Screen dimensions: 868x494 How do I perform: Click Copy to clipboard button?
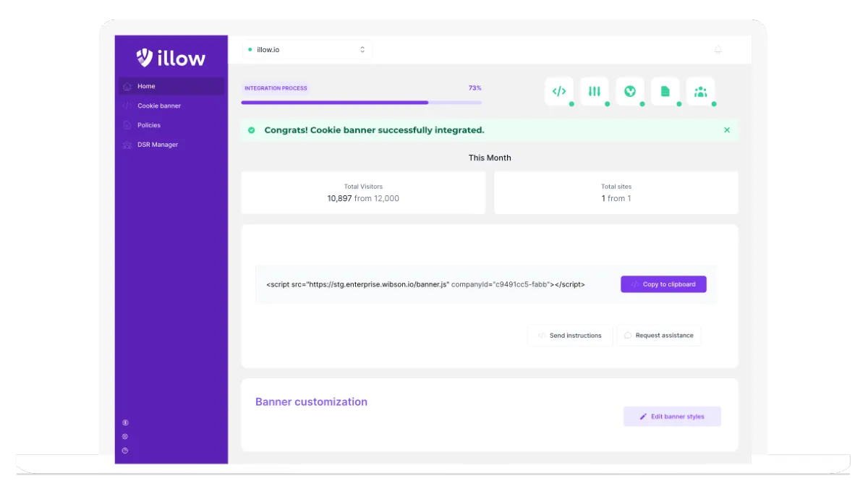[663, 284]
